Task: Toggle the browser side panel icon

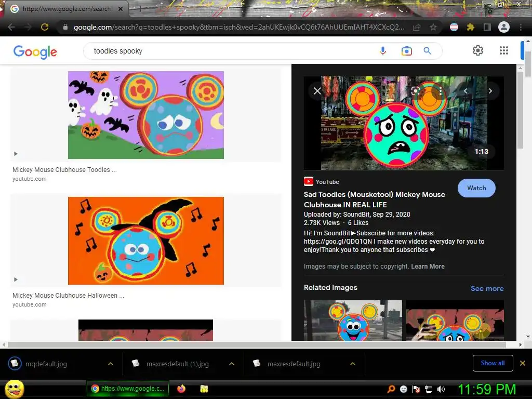Action: [487, 27]
